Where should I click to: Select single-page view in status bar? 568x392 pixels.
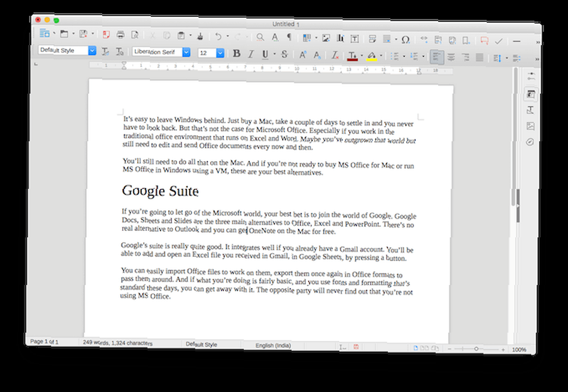click(416, 348)
